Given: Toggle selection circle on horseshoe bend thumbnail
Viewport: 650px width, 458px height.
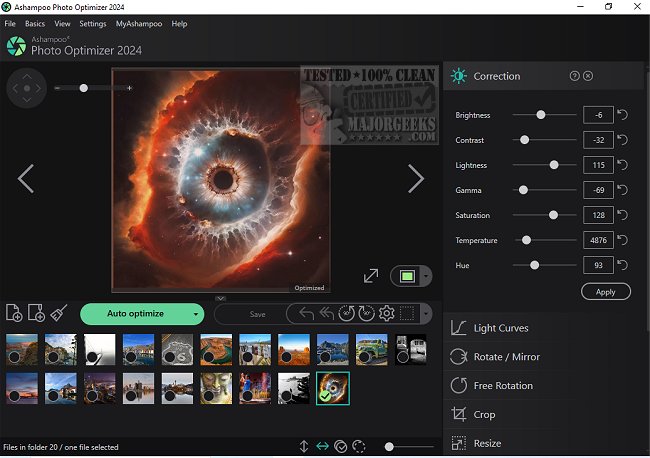Looking at the screenshot, I should click(209, 357).
